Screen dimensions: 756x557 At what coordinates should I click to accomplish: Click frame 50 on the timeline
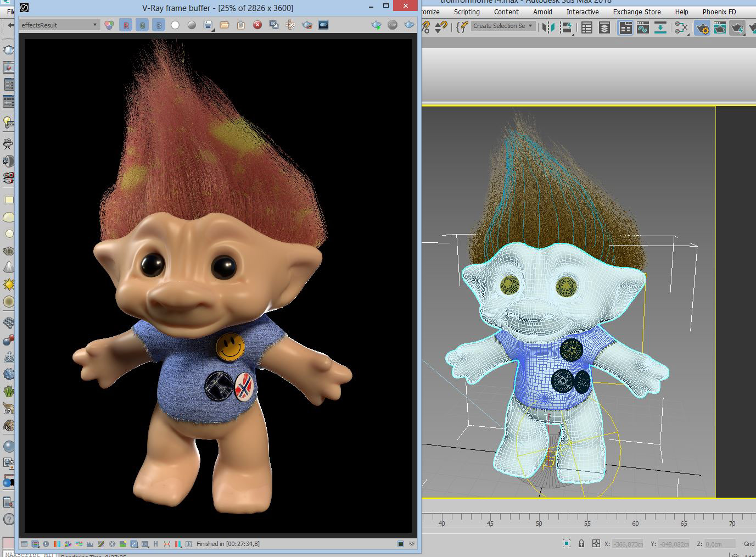pyautogui.click(x=539, y=523)
